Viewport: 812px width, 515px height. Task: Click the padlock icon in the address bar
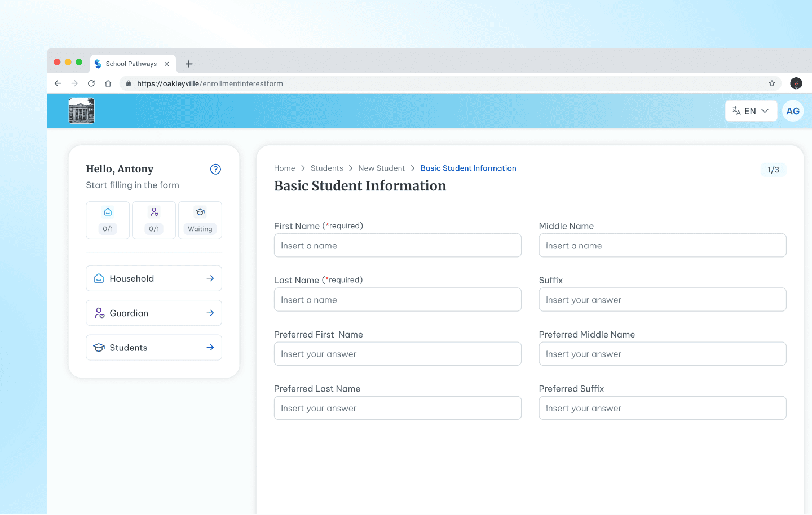128,83
